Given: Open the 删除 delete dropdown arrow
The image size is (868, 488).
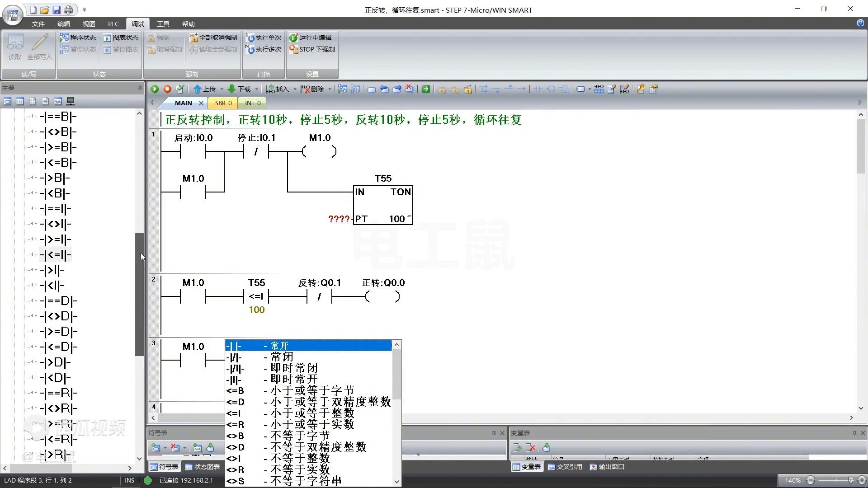Looking at the screenshot, I should pyautogui.click(x=330, y=89).
